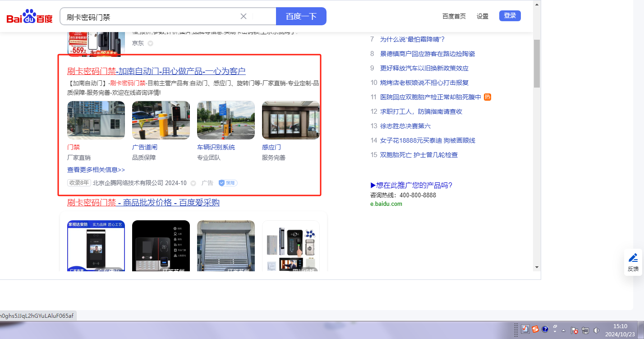The width and height of the screenshot is (644, 339).
Task: Open Action Center flag tray icon
Action: point(575,330)
